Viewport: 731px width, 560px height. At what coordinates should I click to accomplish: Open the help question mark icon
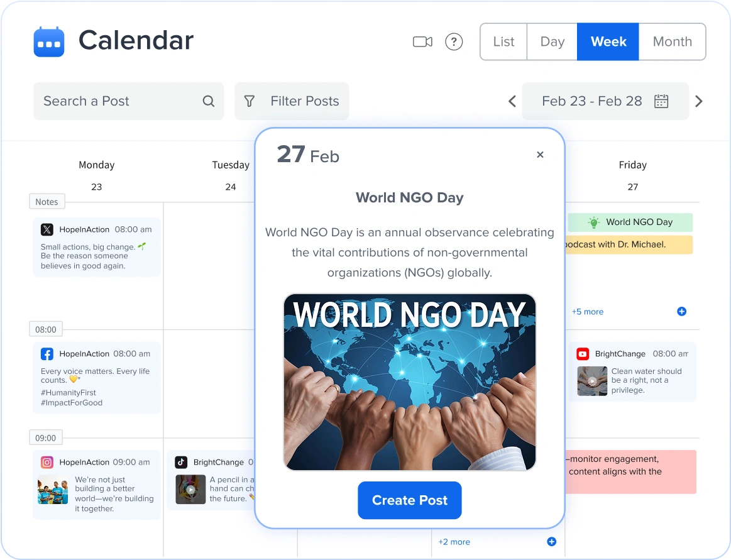454,41
